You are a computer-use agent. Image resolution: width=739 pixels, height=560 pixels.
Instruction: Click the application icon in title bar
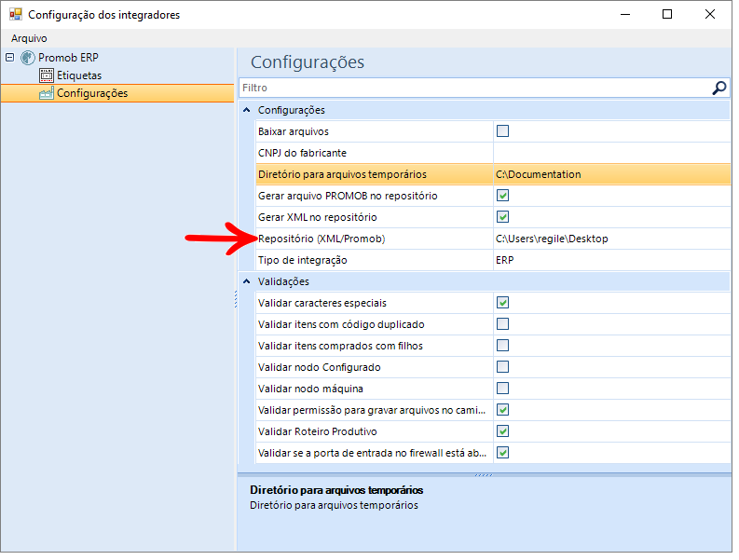16,14
